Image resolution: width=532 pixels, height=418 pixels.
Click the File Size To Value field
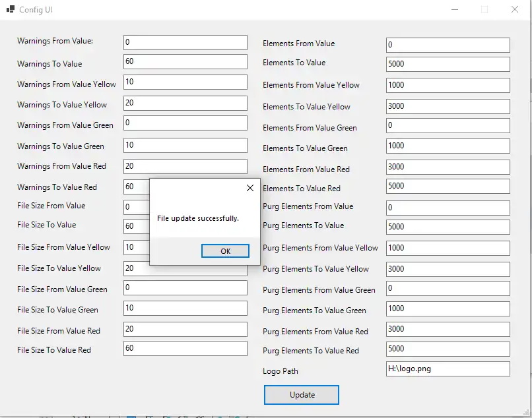(137, 226)
